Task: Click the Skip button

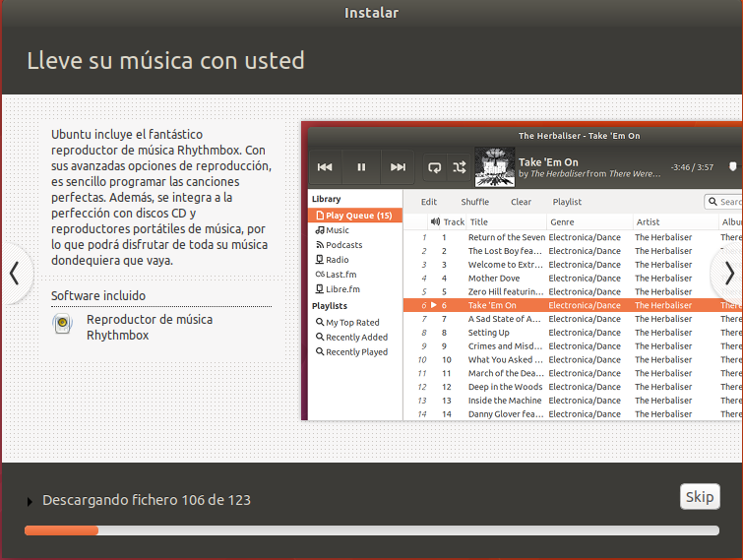Action: [700, 496]
